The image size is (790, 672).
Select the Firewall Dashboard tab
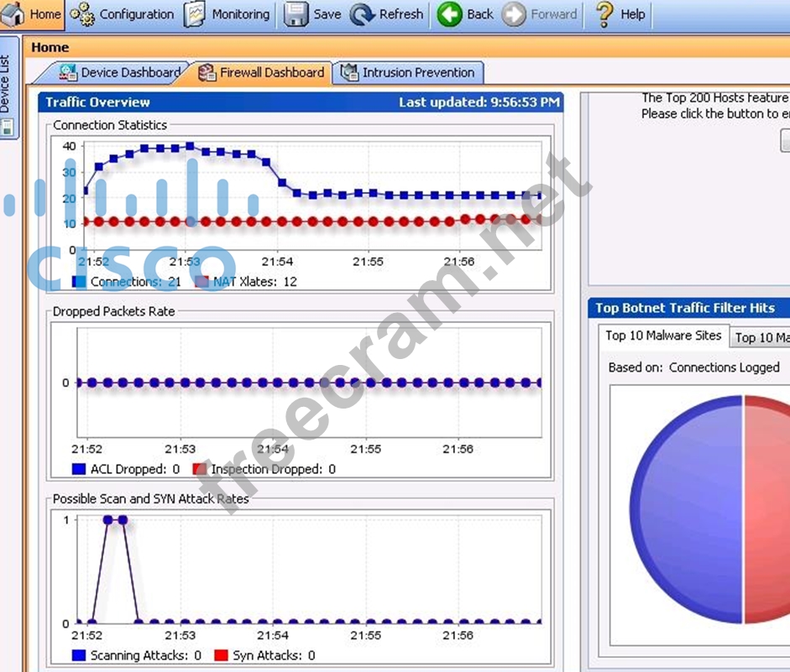262,73
